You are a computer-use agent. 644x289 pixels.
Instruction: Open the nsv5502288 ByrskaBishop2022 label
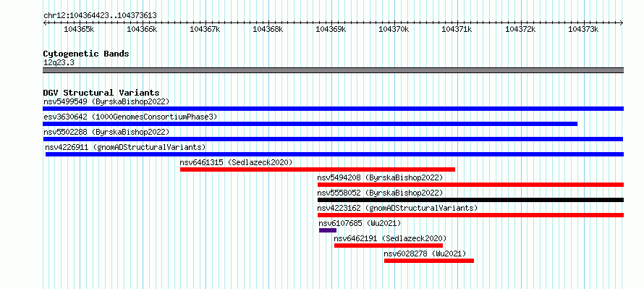[106, 132]
